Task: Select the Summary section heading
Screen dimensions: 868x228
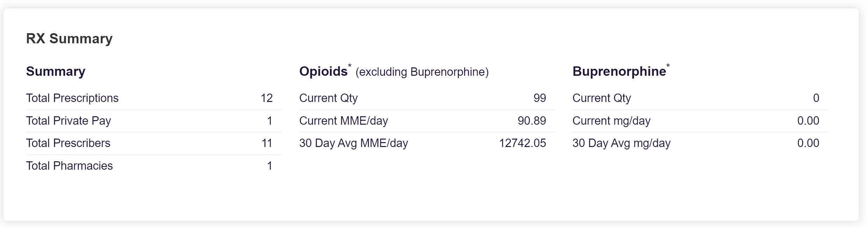Action: (x=56, y=71)
